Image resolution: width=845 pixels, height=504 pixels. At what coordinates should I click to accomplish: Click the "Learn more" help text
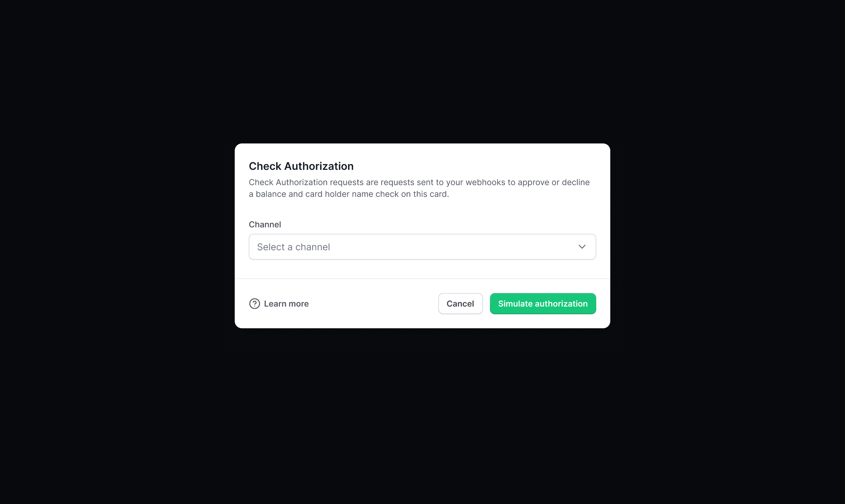pyautogui.click(x=286, y=304)
